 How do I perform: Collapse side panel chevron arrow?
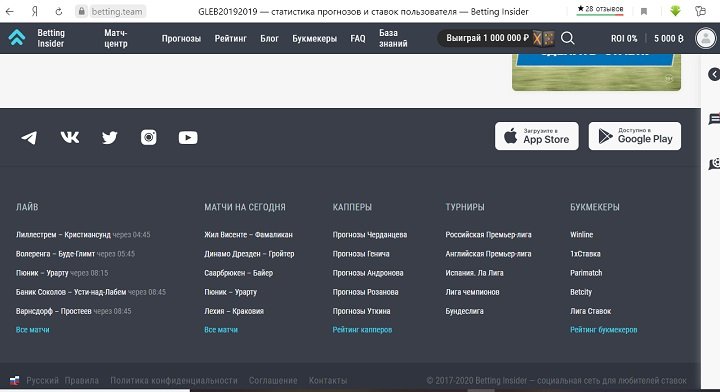pos(714,74)
